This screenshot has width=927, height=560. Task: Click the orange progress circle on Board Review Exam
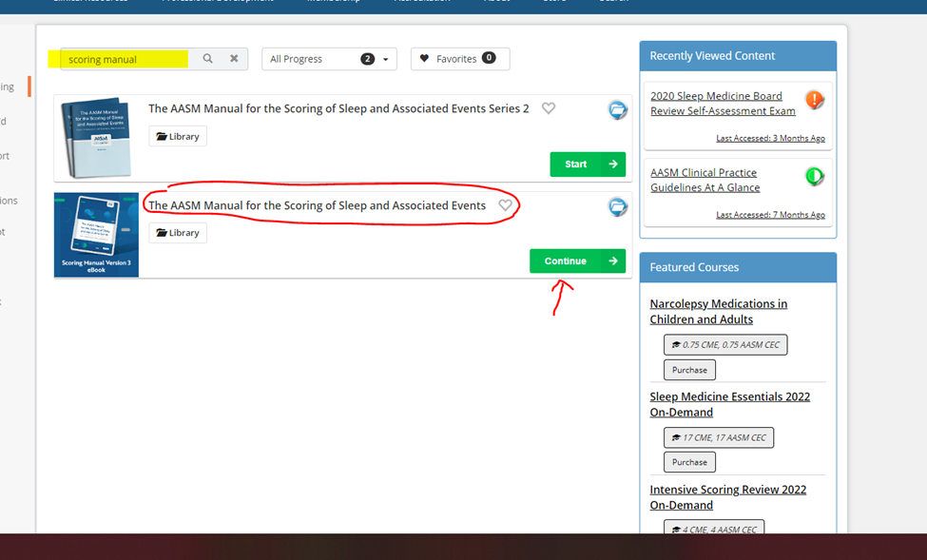coord(815,98)
